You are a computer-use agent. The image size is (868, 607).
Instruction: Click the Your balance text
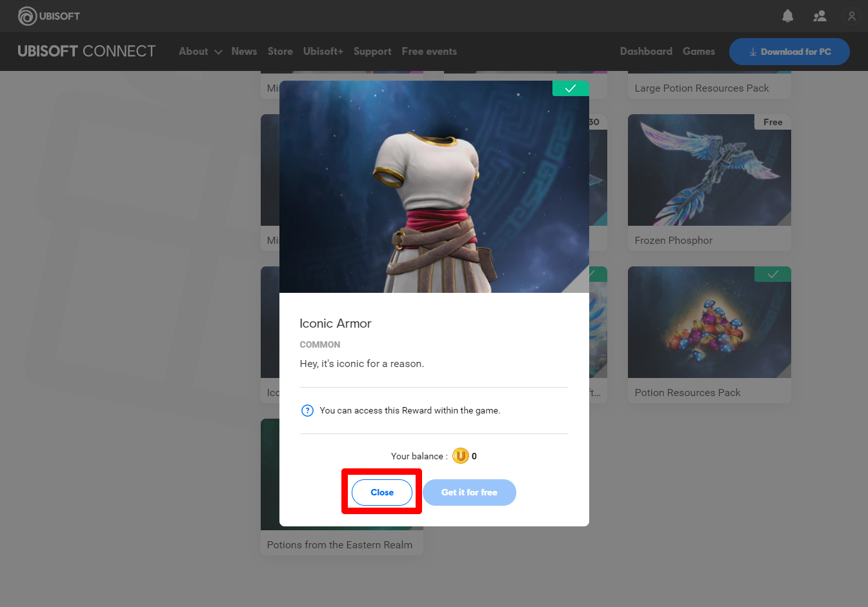tap(419, 456)
